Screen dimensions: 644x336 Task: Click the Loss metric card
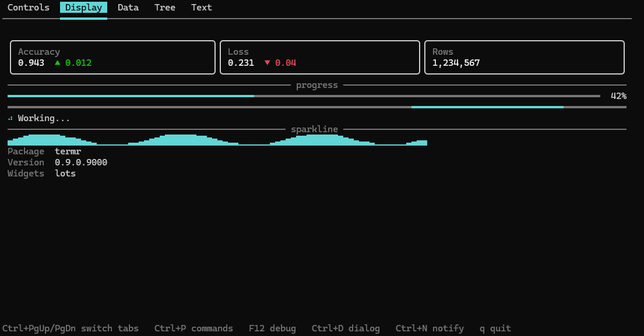click(x=319, y=58)
